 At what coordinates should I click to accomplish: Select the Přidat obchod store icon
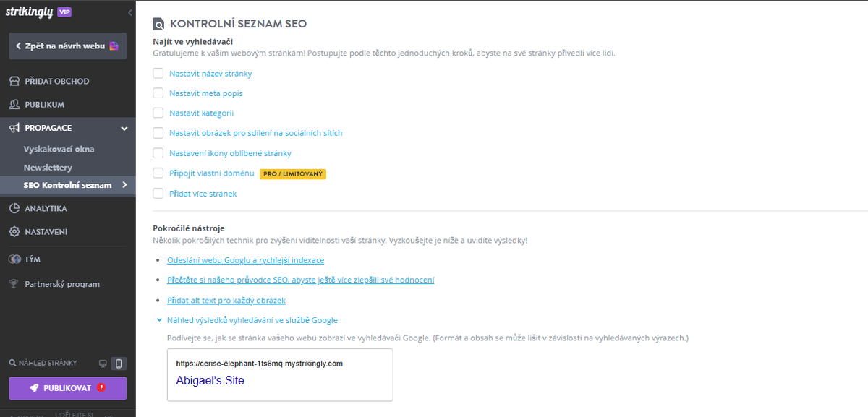(x=16, y=80)
